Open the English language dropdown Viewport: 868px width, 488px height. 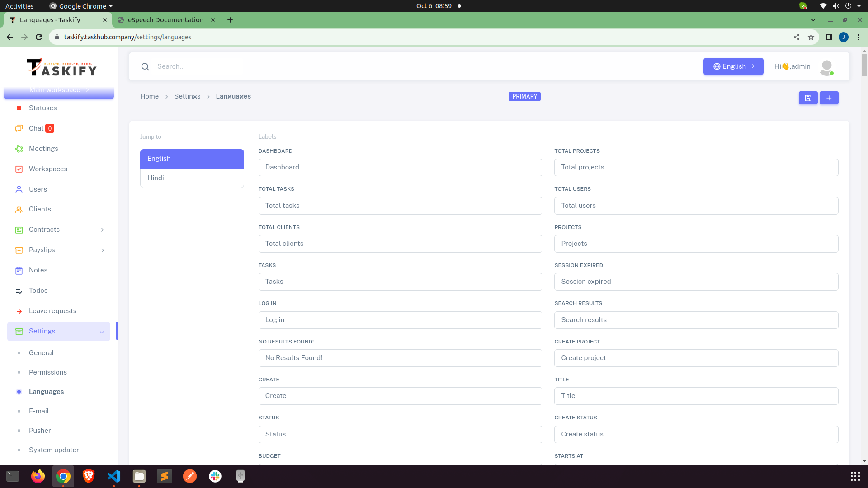pyautogui.click(x=733, y=66)
